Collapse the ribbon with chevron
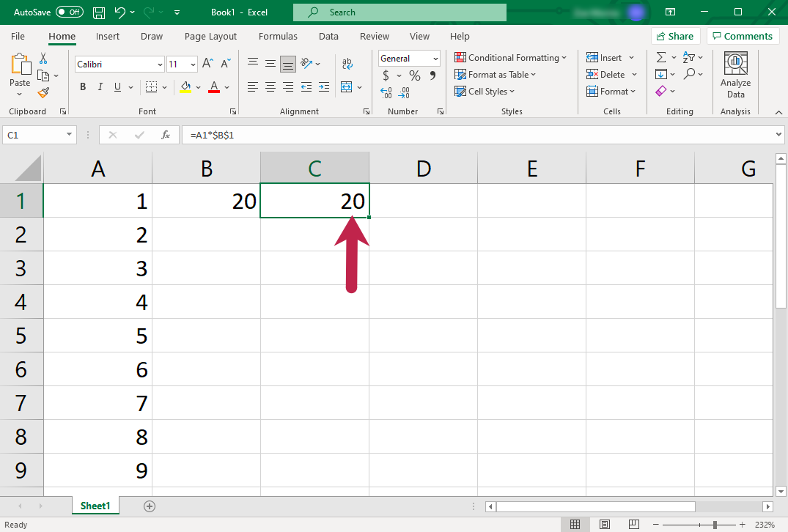The height and width of the screenshot is (532, 788). [x=778, y=111]
